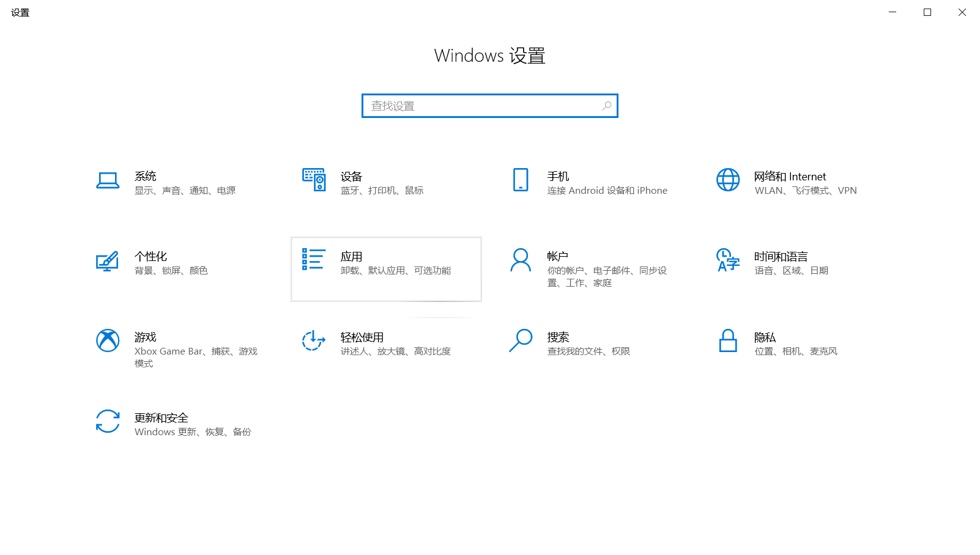Open the 手机 phone icon
Screen dimensions: 980x555
(x=521, y=180)
